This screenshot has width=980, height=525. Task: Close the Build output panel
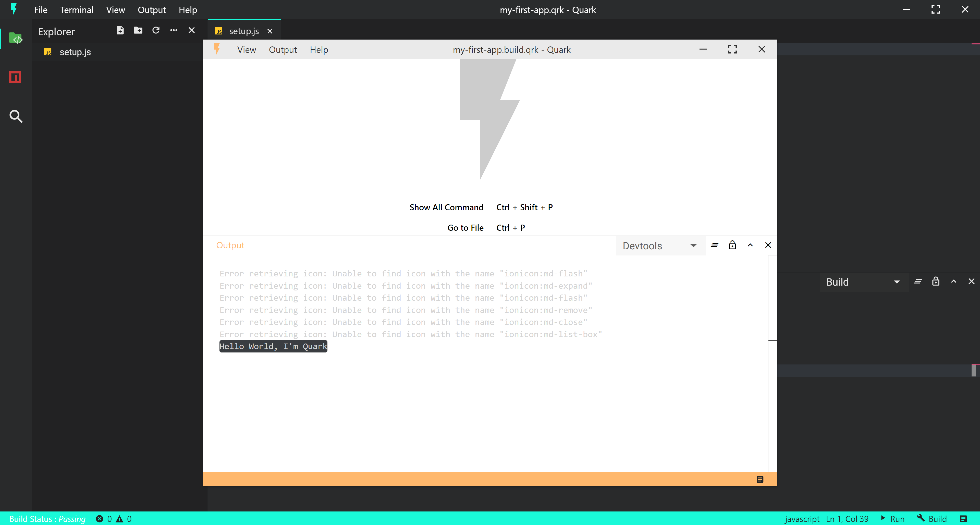pos(972,282)
